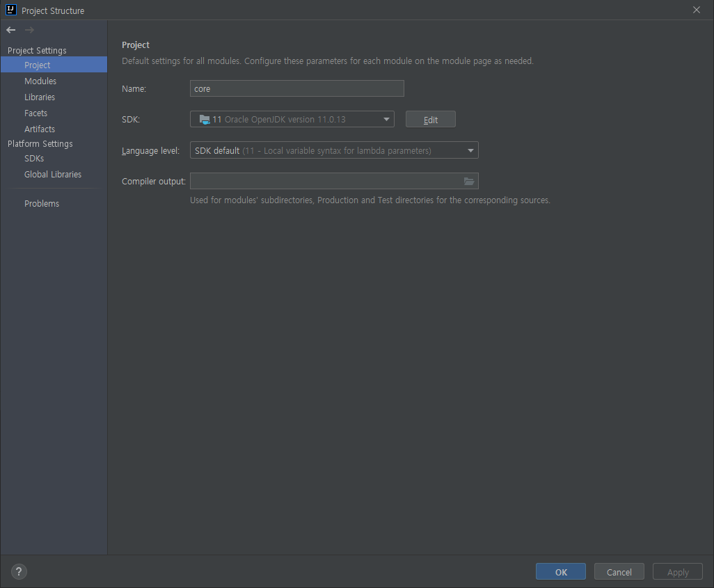Open Facets settings page
714x588 pixels.
[54, 113]
